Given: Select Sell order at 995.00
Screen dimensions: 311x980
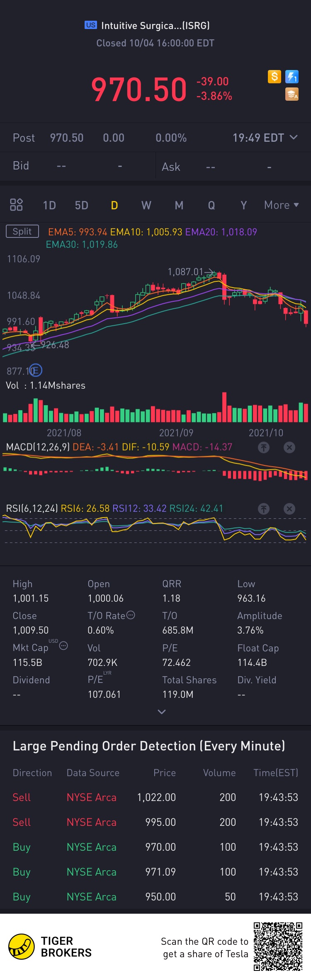Looking at the screenshot, I should pos(155,822).
